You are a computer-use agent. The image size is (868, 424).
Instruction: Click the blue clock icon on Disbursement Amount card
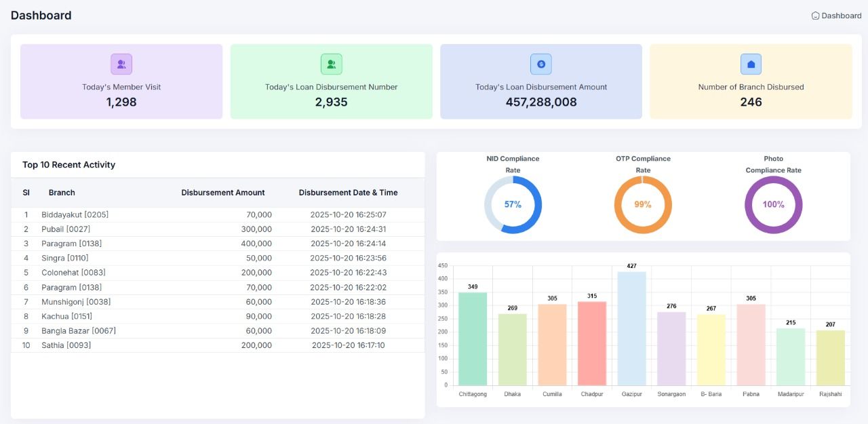click(540, 64)
